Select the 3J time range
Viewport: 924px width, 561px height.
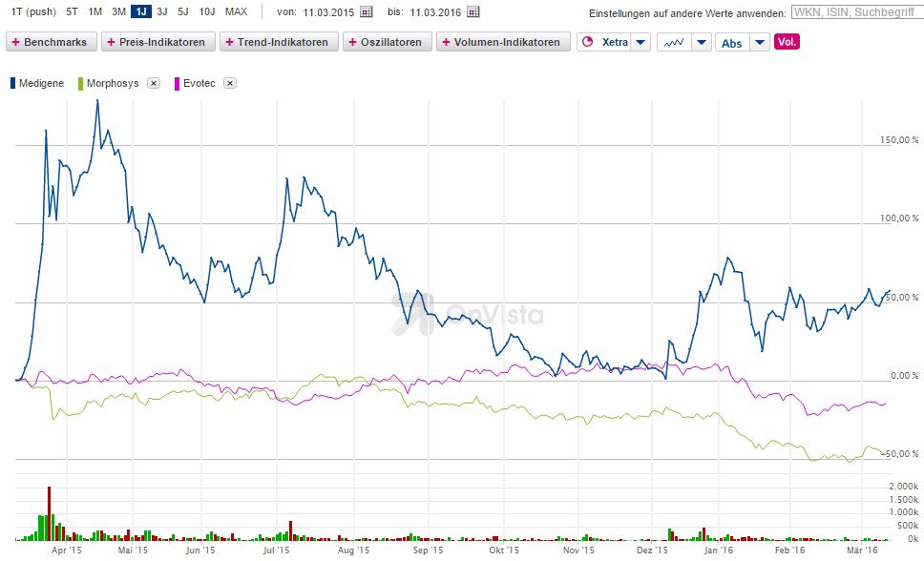(x=162, y=11)
